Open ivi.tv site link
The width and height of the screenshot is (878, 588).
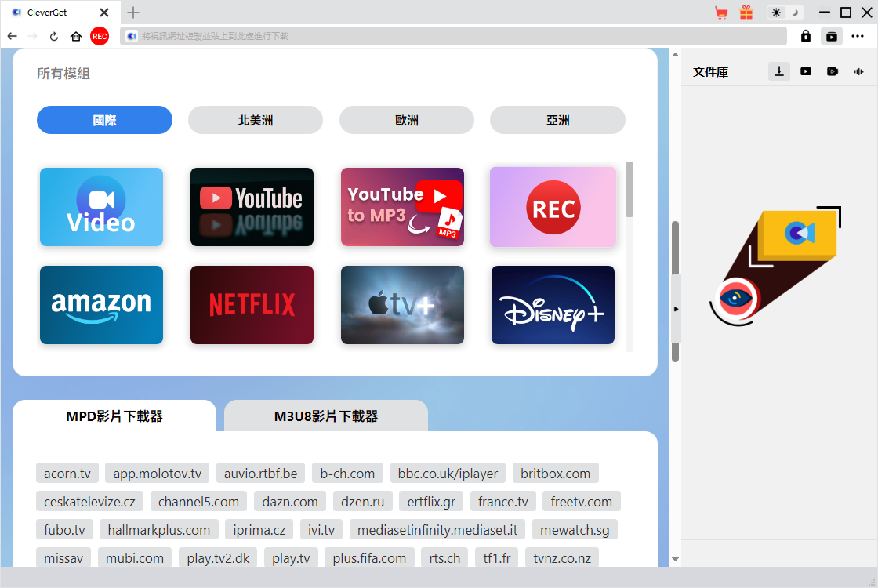click(x=321, y=529)
